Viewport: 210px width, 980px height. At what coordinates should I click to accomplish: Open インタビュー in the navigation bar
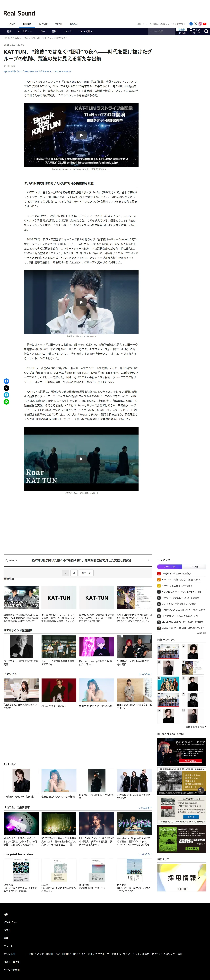[25, 32]
